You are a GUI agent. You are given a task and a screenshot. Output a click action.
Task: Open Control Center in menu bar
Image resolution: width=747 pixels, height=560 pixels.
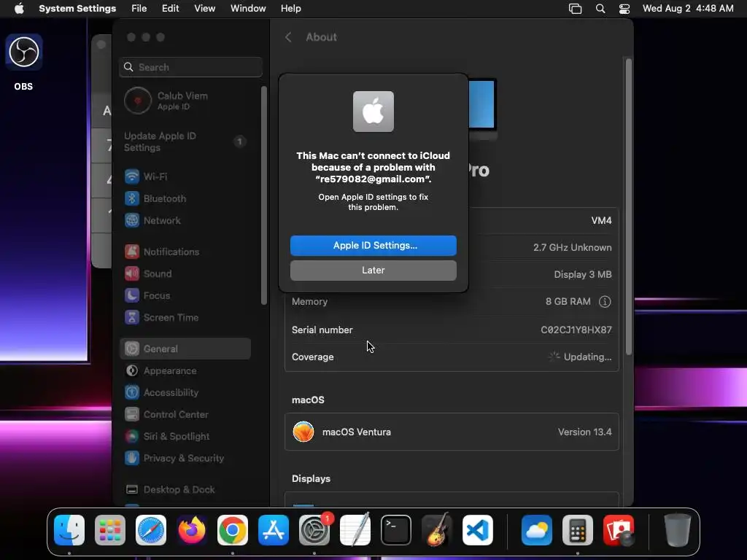[624, 9]
